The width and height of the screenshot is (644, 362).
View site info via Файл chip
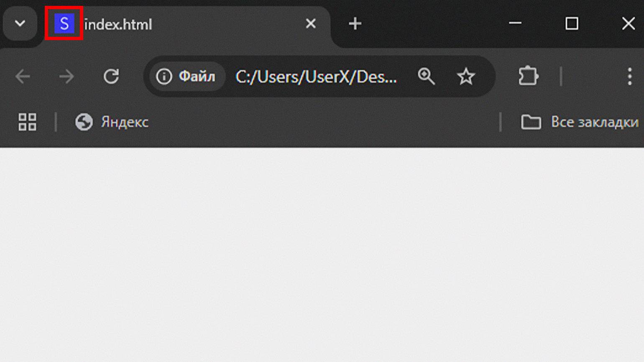coord(187,76)
